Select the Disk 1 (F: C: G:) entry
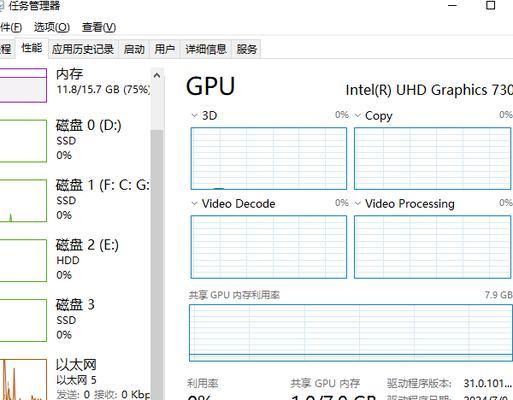The height and width of the screenshot is (400, 513). [x=75, y=200]
